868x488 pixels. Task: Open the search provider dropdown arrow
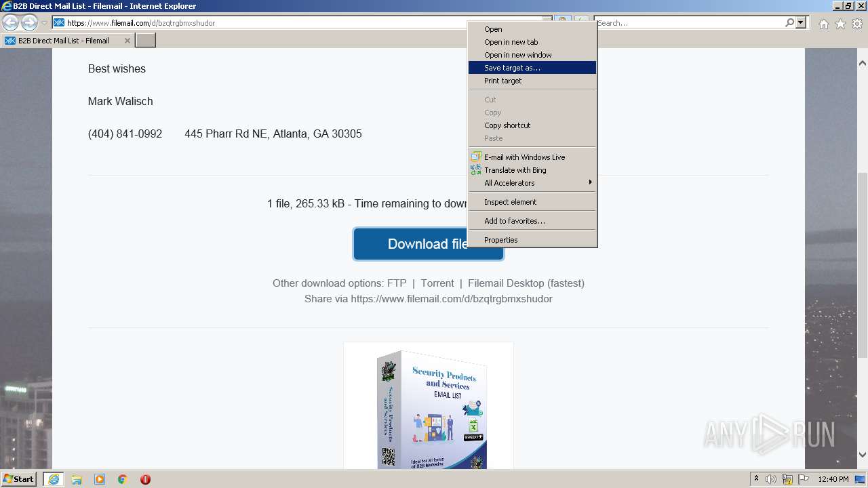(x=801, y=23)
